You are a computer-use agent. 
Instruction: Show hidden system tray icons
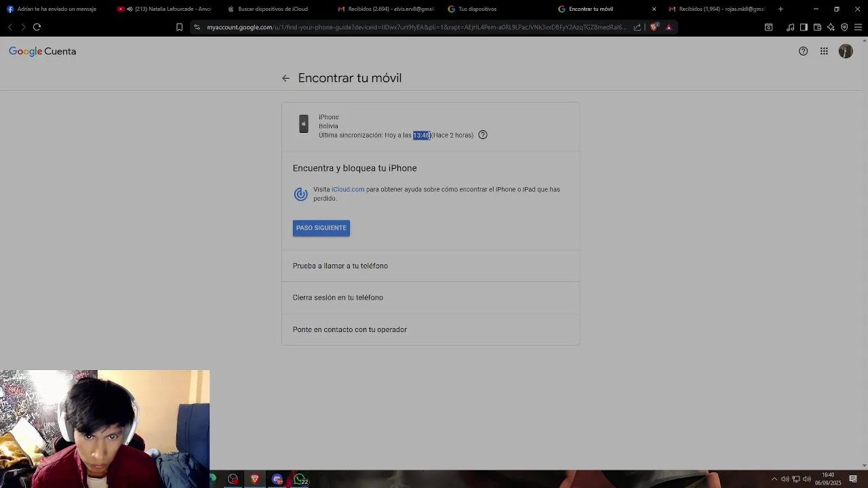774,479
